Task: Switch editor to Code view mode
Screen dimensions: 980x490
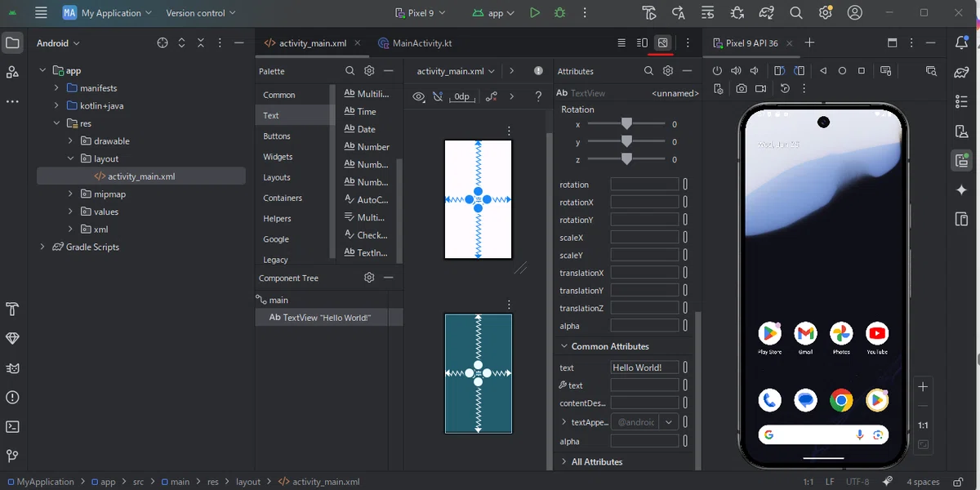Action: [621, 43]
